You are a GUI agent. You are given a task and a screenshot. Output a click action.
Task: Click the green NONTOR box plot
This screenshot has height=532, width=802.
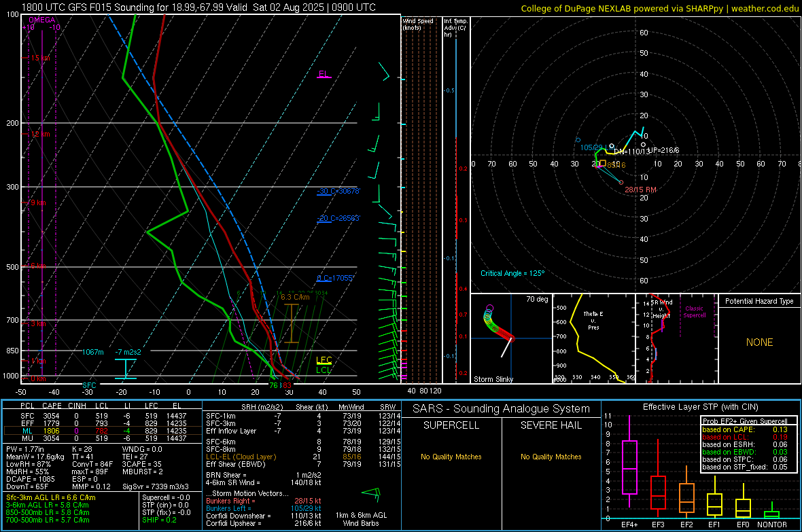click(771, 512)
